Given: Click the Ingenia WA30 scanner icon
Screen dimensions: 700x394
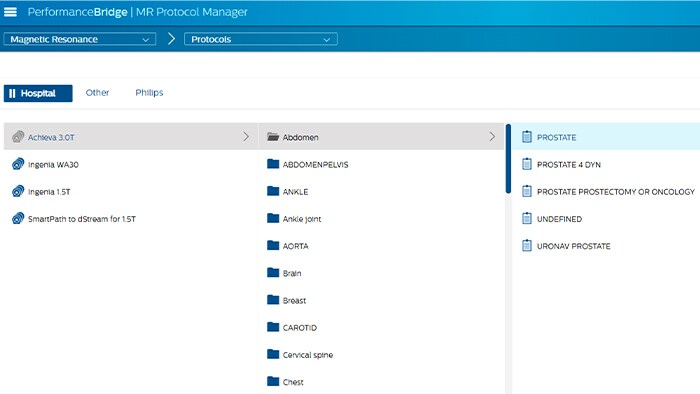Looking at the screenshot, I should click(18, 164).
